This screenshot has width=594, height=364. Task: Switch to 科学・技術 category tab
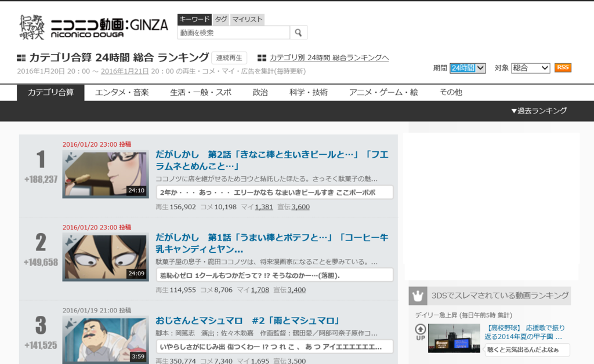coord(309,92)
